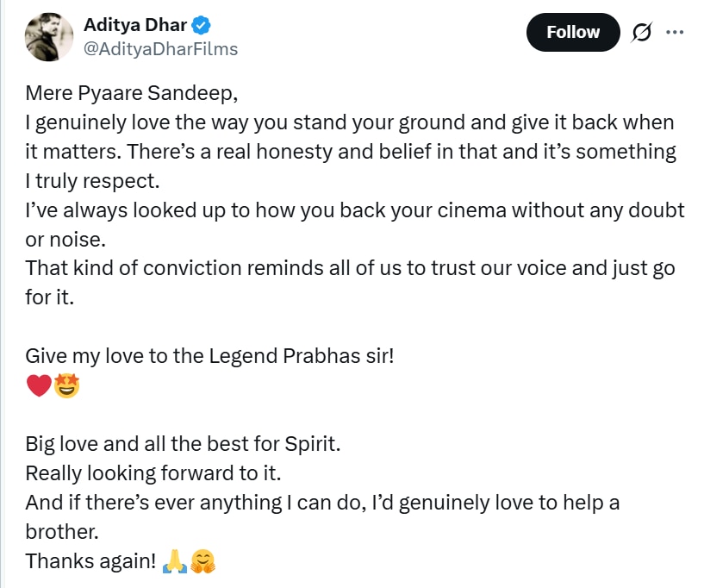
Task: Open the @AdityaDharFilms handle link
Action: click(161, 48)
